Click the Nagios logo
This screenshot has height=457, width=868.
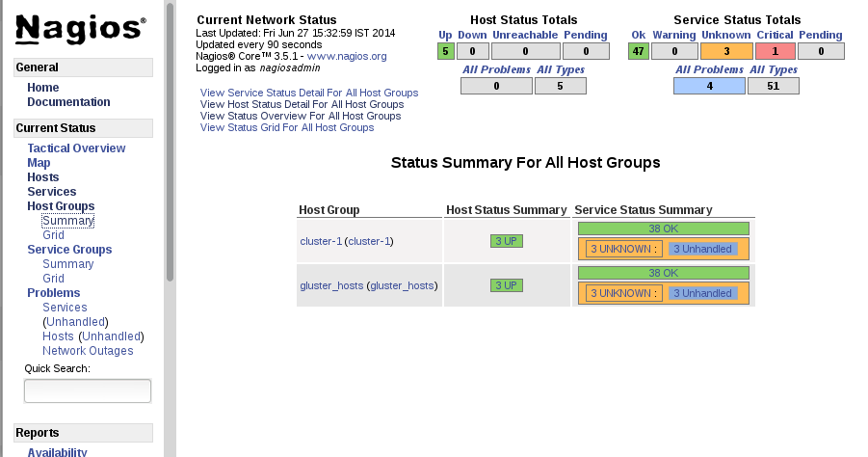(81, 30)
